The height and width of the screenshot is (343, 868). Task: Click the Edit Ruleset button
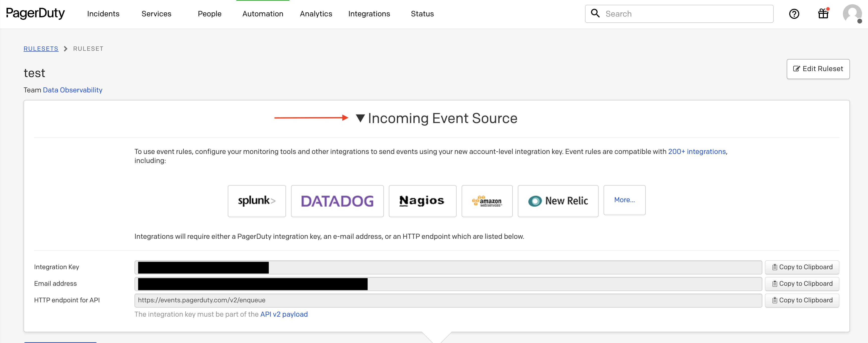pyautogui.click(x=818, y=69)
